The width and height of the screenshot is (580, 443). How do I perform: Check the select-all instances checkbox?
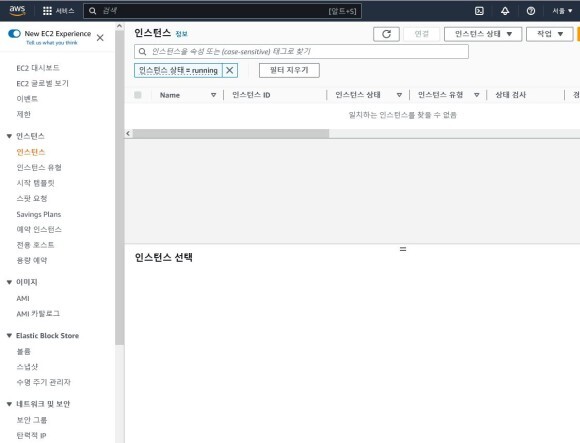[138, 95]
